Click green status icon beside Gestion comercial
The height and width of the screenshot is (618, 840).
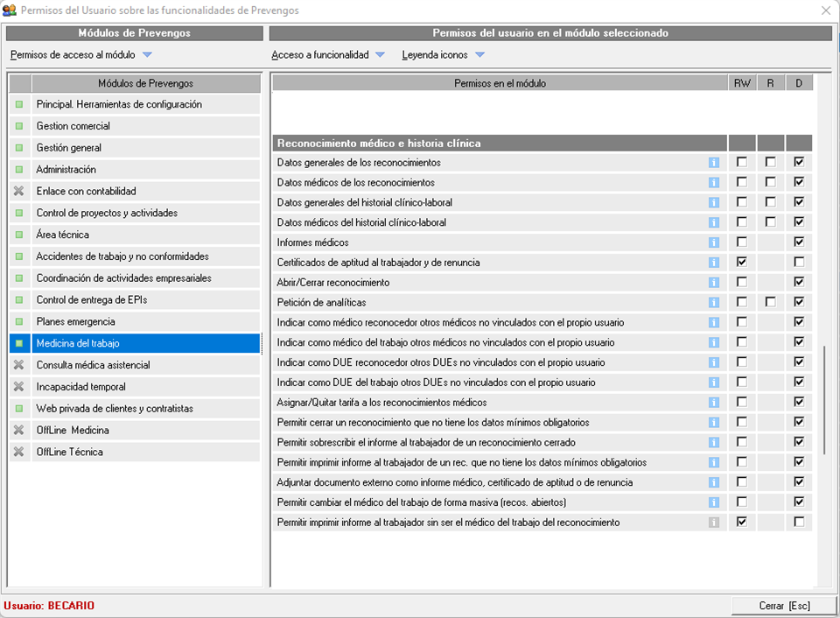click(x=19, y=126)
